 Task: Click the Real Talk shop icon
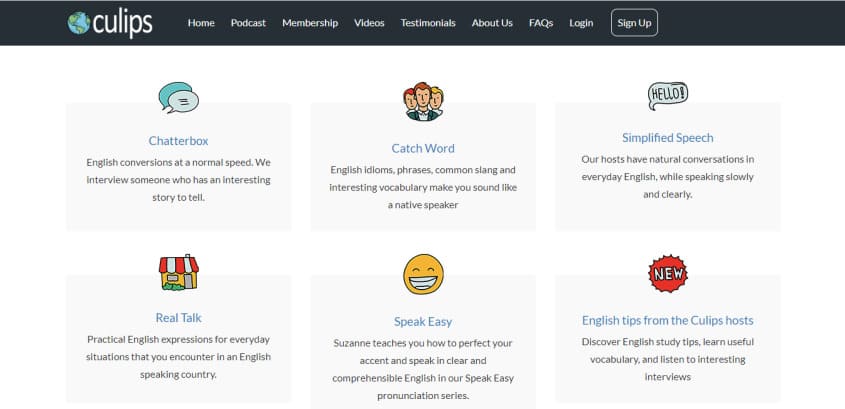coord(178,272)
